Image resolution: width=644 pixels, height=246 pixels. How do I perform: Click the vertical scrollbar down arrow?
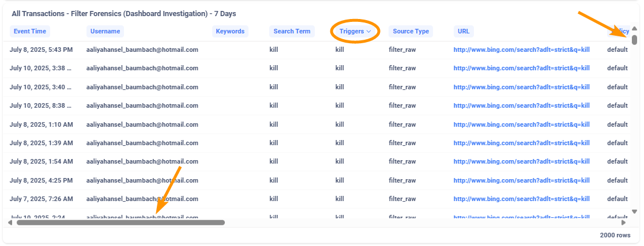pyautogui.click(x=634, y=211)
